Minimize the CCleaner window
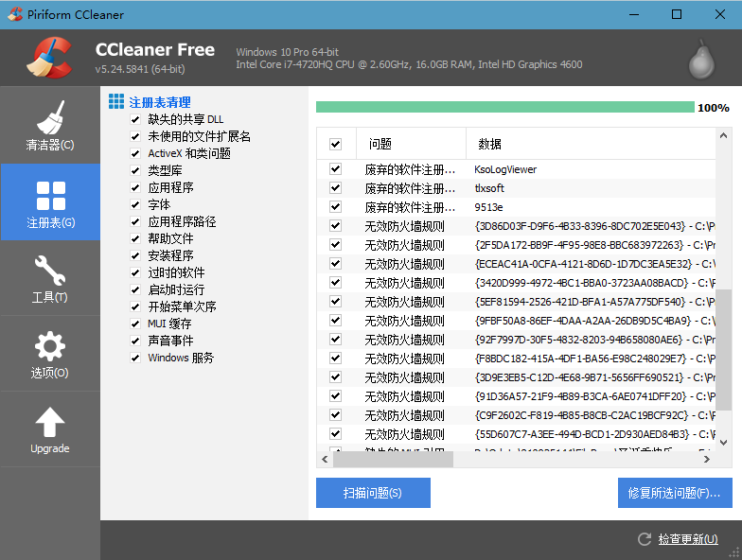This screenshot has height=560, width=742. [x=634, y=14]
